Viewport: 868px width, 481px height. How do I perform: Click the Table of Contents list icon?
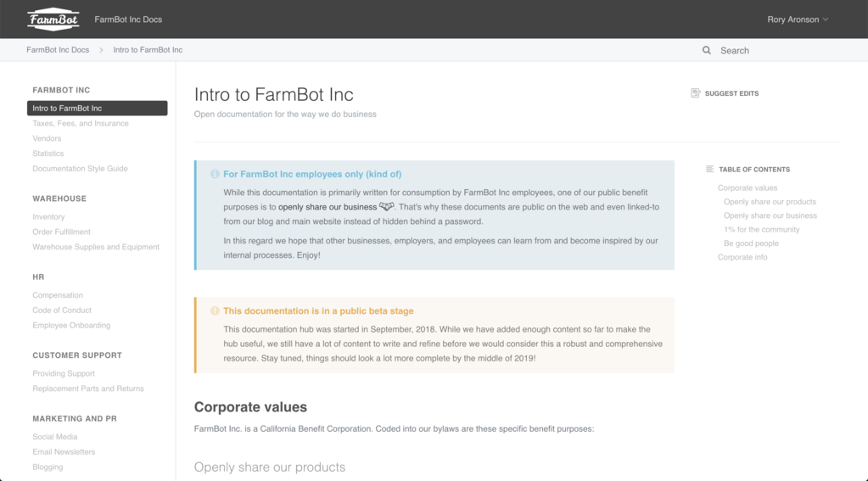coord(709,170)
